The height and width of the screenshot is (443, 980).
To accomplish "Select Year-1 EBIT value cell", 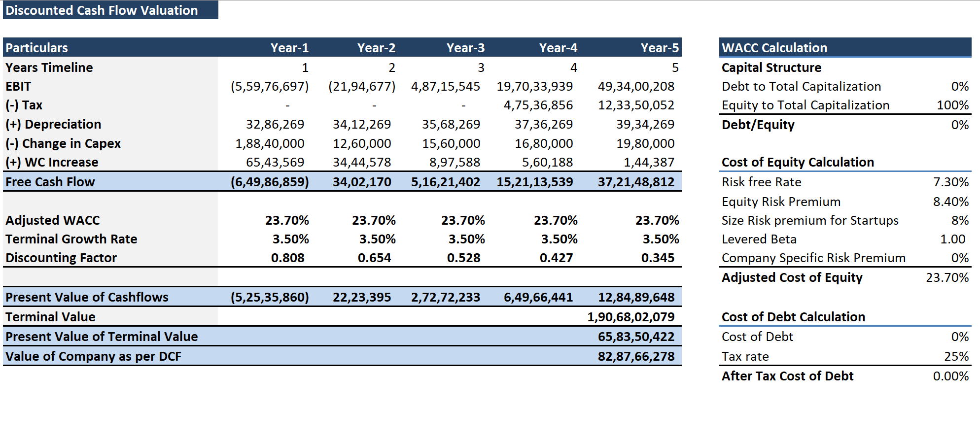I will point(270,87).
